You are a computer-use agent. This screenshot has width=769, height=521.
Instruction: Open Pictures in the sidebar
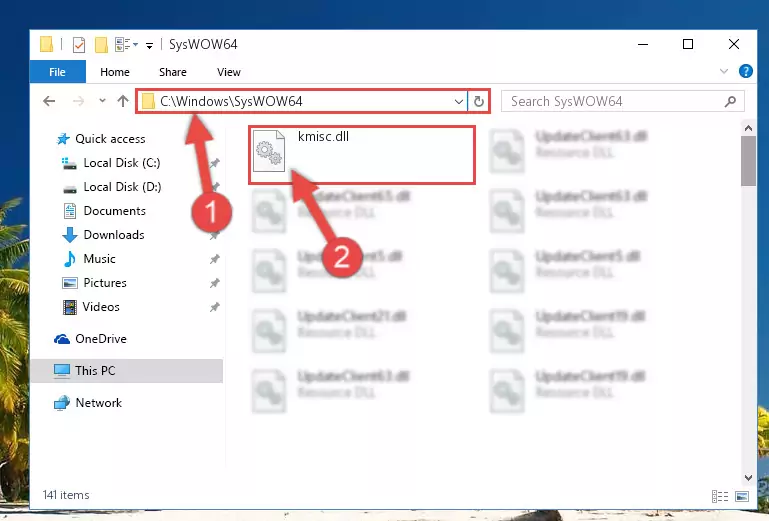tap(105, 283)
